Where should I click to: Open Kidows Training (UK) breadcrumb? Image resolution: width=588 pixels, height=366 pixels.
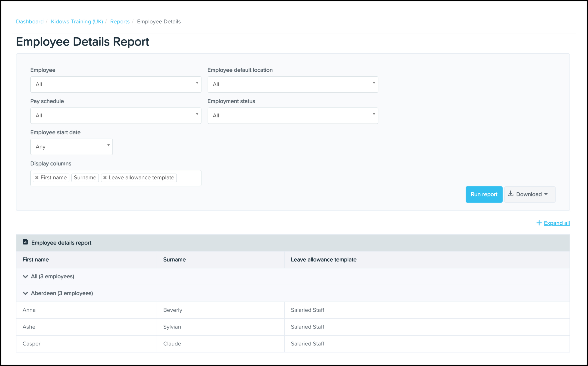pyautogui.click(x=77, y=22)
